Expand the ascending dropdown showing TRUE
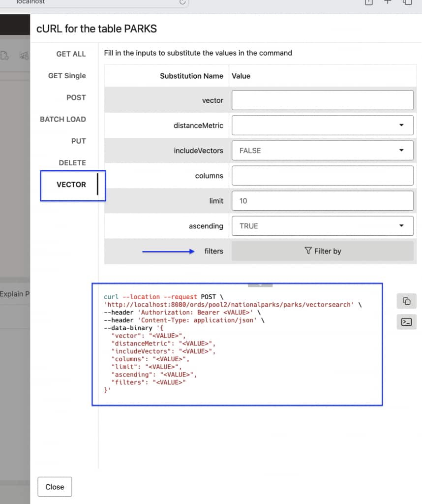Image resolution: width=422 pixels, height=504 pixels. click(x=322, y=225)
